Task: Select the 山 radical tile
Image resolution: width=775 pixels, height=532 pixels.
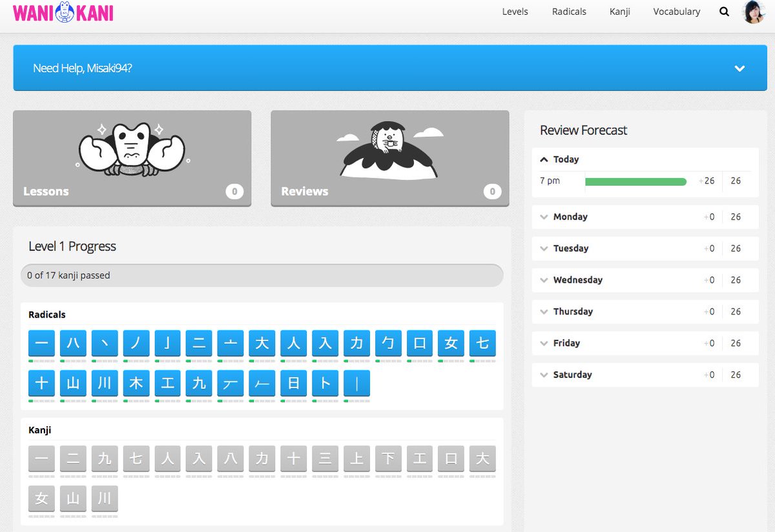Action: 73,383
